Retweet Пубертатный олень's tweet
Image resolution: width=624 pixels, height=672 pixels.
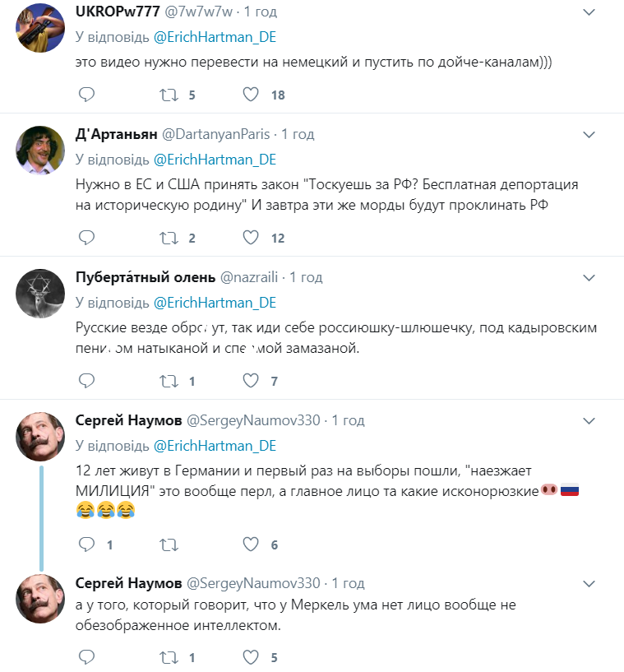169,381
